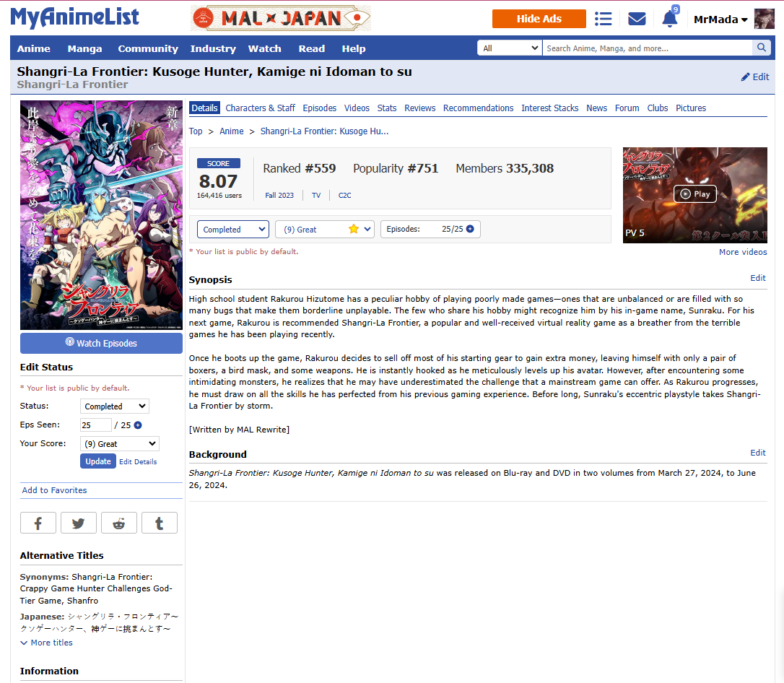Open breadcrumb Shangri-La Frontier: Kusoge Hu... link
Screen dimensions: 784x683
point(324,131)
